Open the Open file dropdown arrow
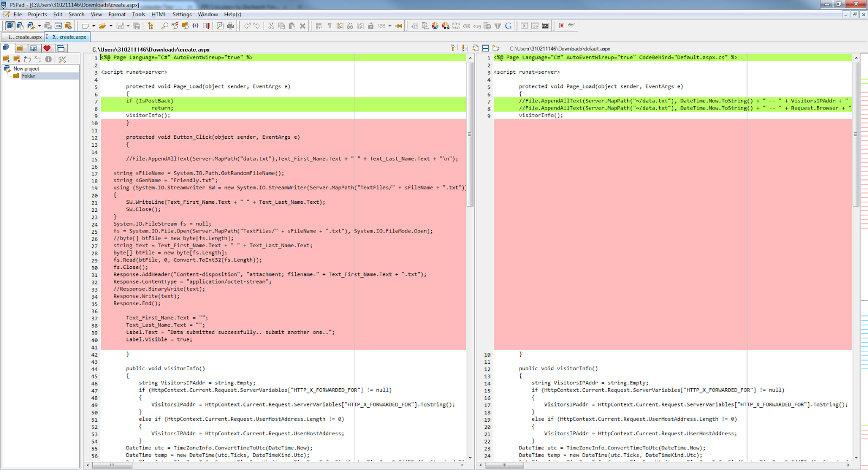This screenshot has width=868, height=470. [x=111, y=25]
